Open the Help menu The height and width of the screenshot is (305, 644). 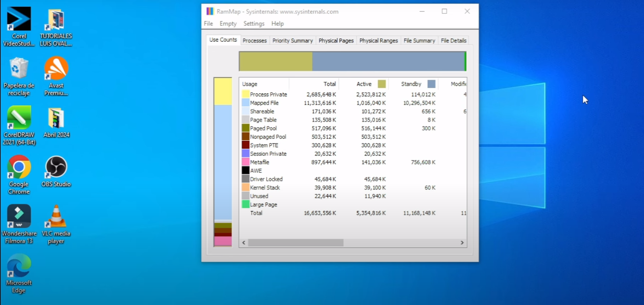click(x=277, y=23)
